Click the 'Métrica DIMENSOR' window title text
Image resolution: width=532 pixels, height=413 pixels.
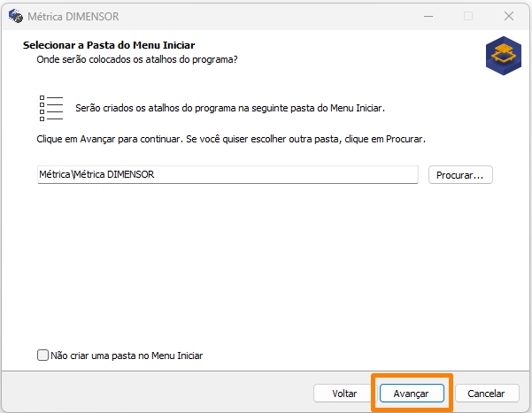(73, 16)
